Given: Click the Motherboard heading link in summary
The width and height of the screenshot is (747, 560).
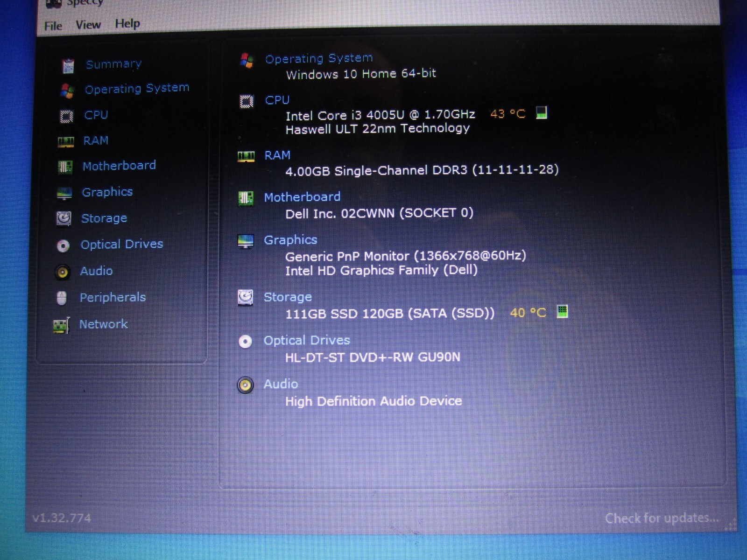Looking at the screenshot, I should 302,197.
